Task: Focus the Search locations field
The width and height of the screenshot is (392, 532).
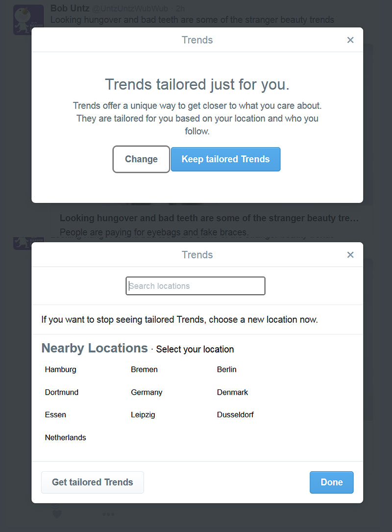Action: (196, 286)
